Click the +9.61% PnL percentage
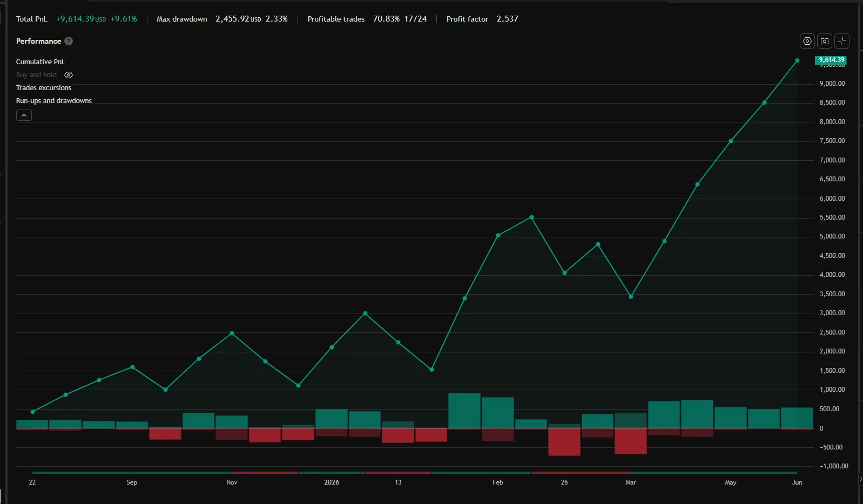 tap(124, 19)
